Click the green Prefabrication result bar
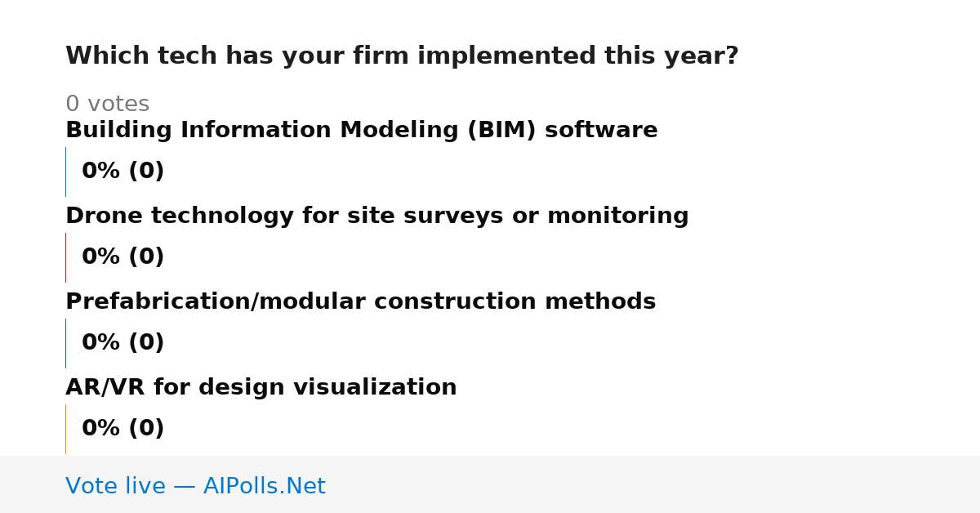 pos(65,343)
